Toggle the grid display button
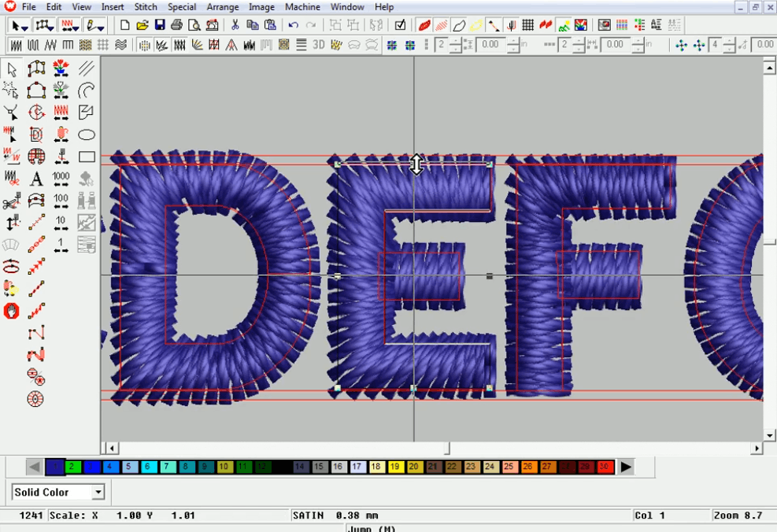 [x=528, y=24]
